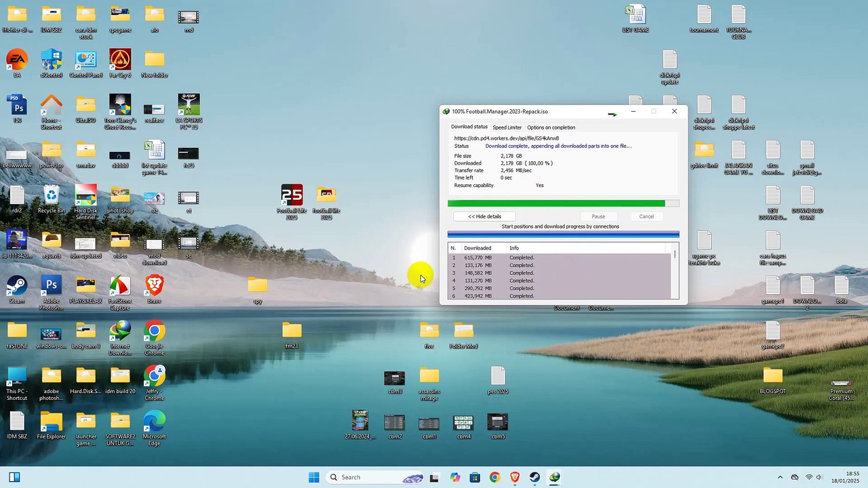Select connection row 1 with 615,770 MB
This screenshot has height=488, width=868.
(x=559, y=258)
